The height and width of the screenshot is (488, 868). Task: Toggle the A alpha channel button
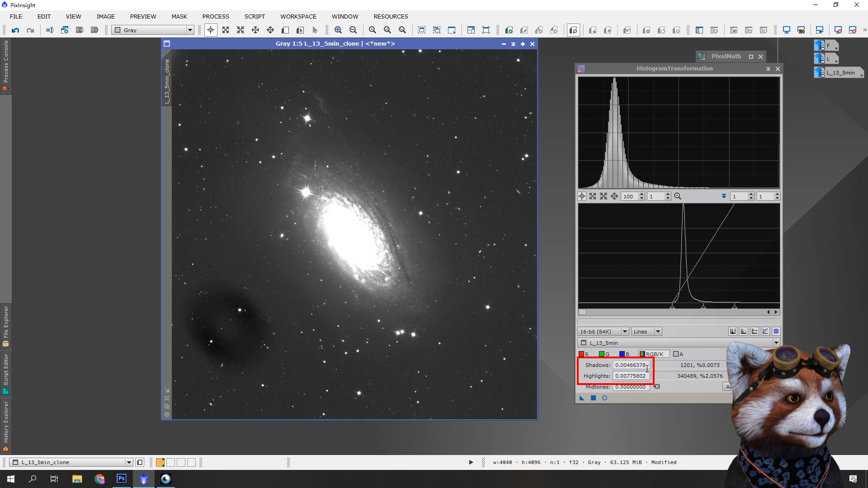tap(678, 354)
